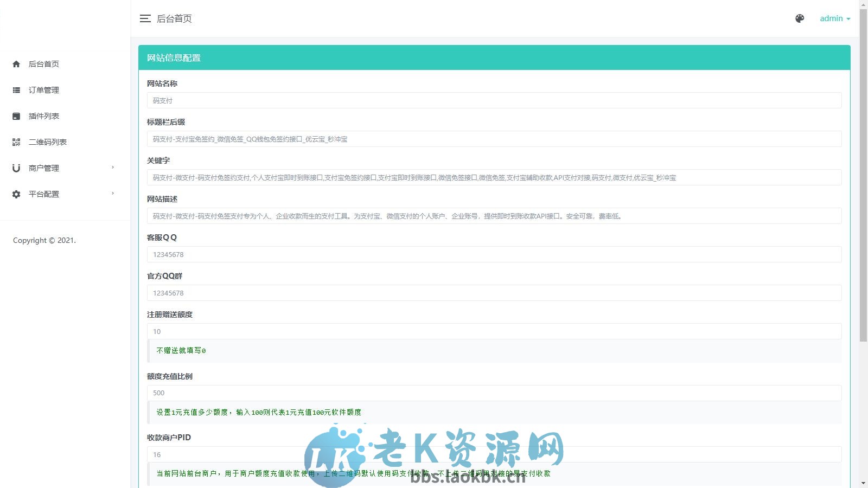The height and width of the screenshot is (488, 868).
Task: Open 订单管理 from the sidebar menu
Action: point(45,90)
